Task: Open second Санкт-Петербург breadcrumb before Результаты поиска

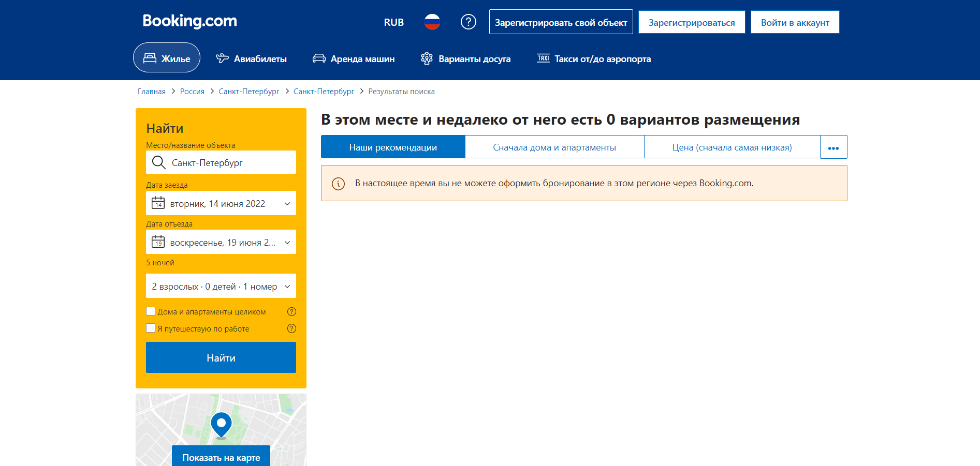Action: (324, 92)
